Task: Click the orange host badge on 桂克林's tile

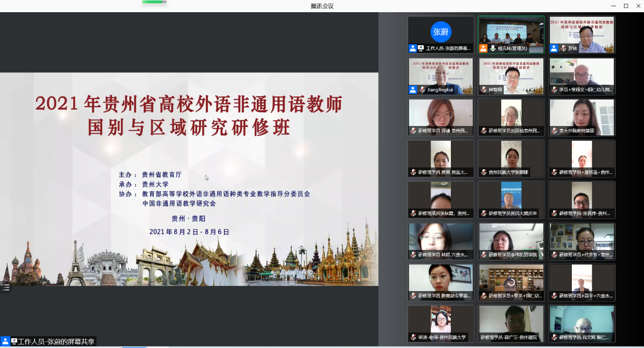Action: [483, 49]
